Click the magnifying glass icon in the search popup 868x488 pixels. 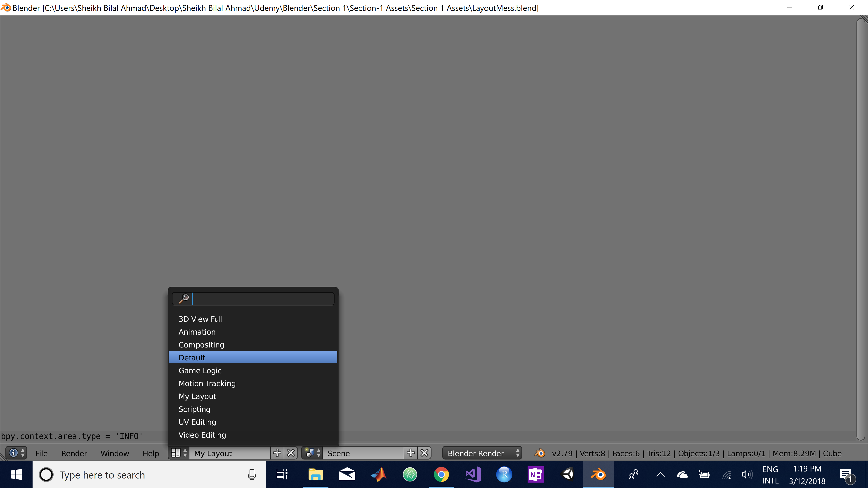coord(184,298)
